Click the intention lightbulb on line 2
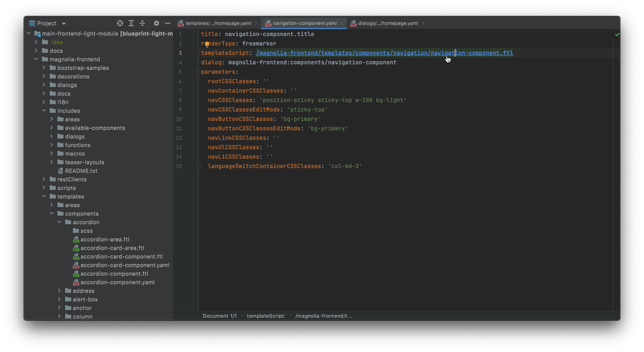The height and width of the screenshot is (352, 644). point(207,43)
